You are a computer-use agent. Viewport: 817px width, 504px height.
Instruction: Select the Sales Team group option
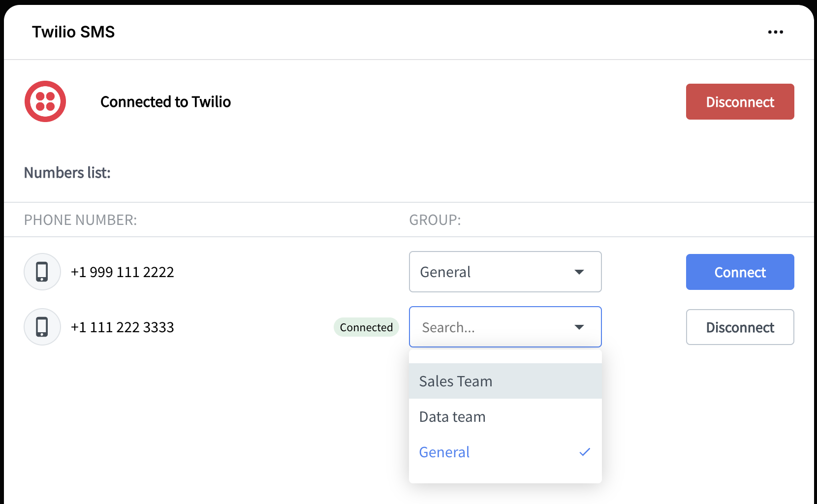455,381
